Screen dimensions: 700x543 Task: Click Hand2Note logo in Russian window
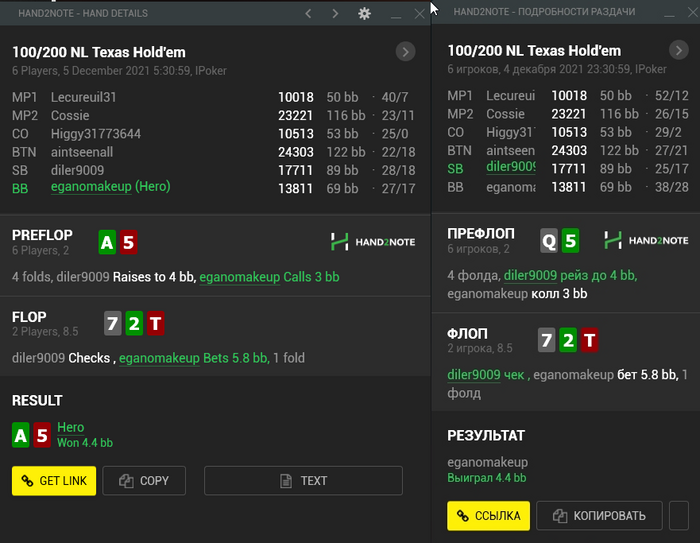[646, 240]
